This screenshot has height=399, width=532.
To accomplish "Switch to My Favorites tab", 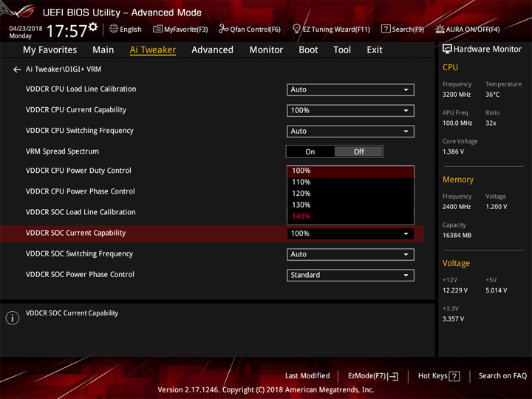I will click(50, 50).
